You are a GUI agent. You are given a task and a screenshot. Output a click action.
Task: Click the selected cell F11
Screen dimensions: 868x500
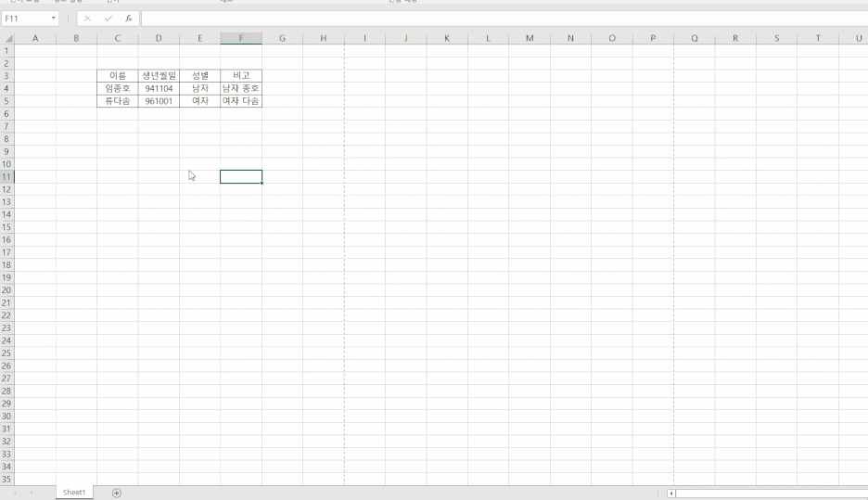(241, 176)
